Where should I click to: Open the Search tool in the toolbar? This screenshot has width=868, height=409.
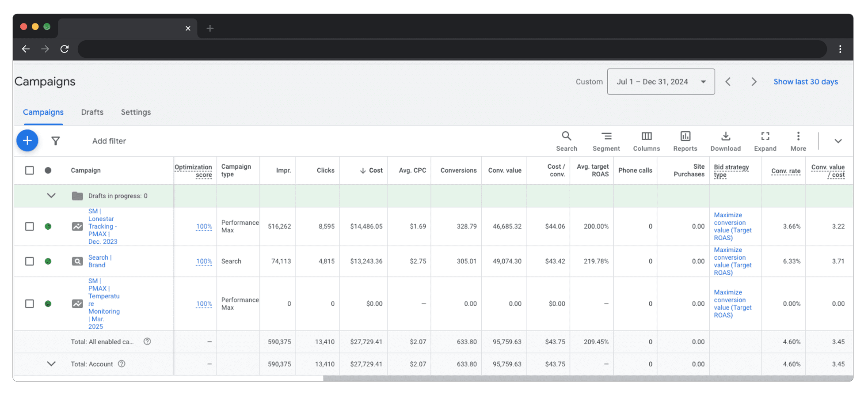click(x=566, y=141)
